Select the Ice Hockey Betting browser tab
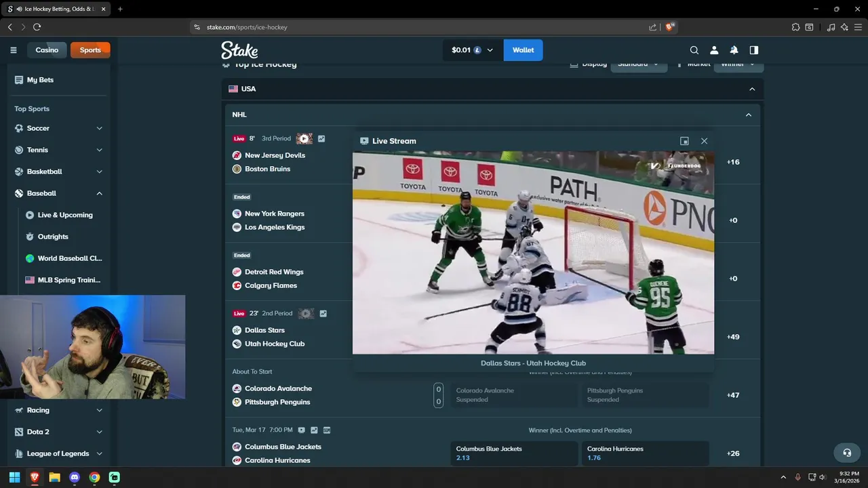The height and width of the screenshot is (488, 868). (57, 9)
